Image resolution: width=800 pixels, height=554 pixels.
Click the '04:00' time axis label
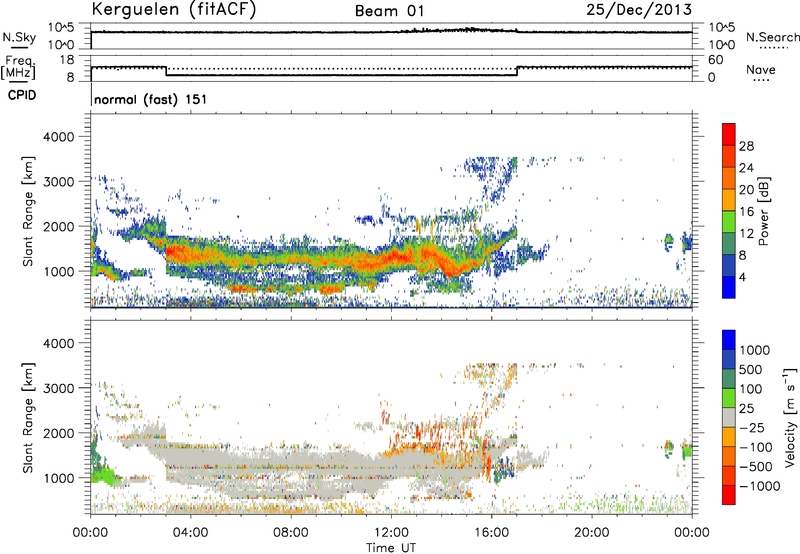tap(191, 533)
